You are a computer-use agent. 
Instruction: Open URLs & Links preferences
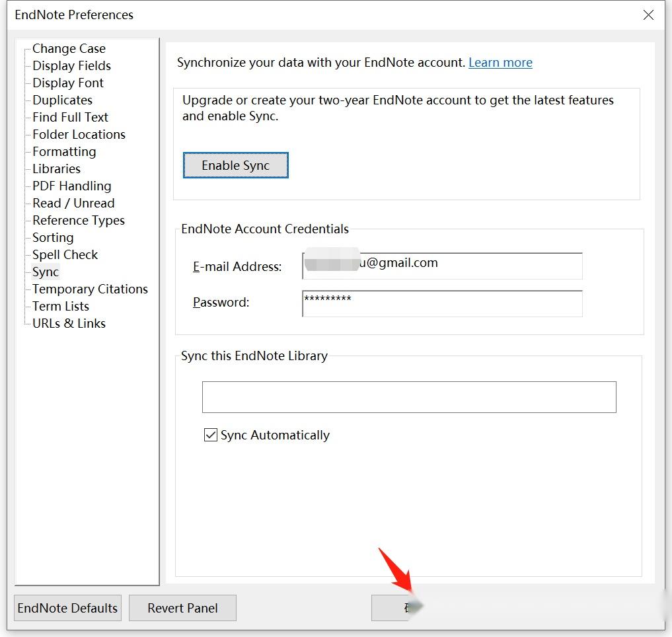pyautogui.click(x=69, y=324)
